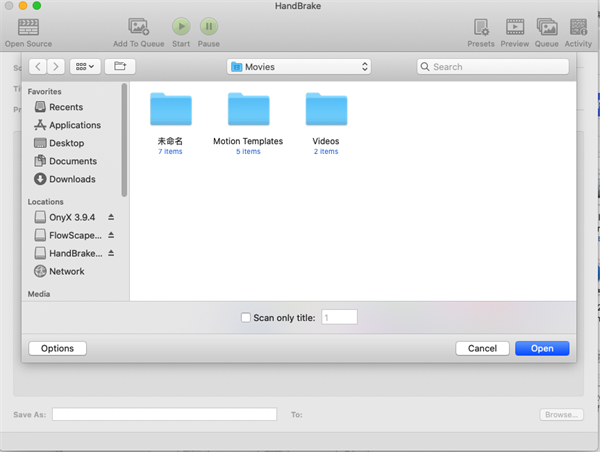Click the Options button

pyautogui.click(x=57, y=348)
